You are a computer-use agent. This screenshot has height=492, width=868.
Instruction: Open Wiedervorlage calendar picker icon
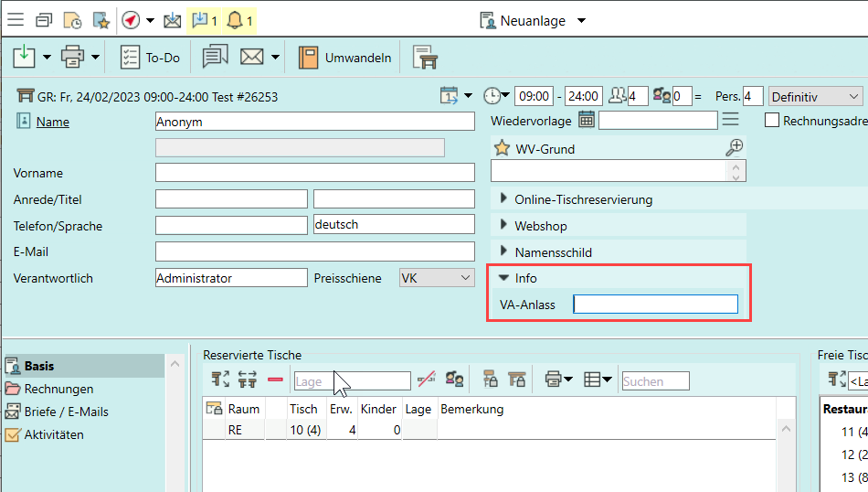(x=587, y=120)
